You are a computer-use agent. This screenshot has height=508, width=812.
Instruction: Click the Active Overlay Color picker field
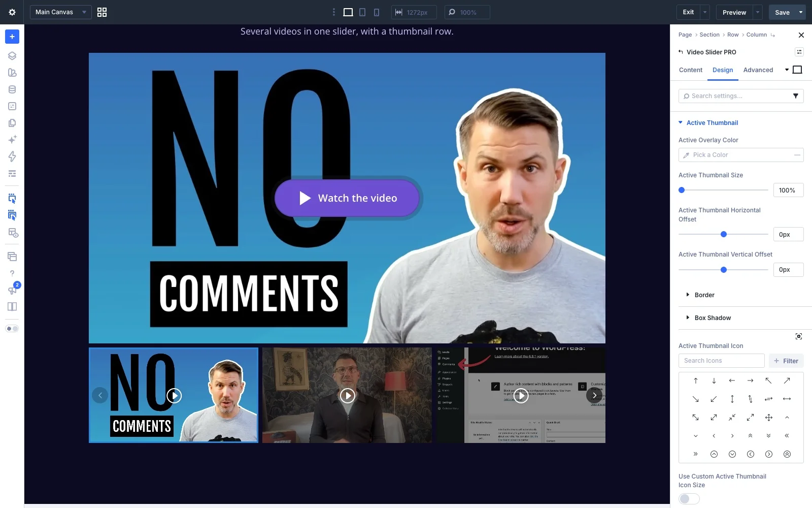pos(741,155)
